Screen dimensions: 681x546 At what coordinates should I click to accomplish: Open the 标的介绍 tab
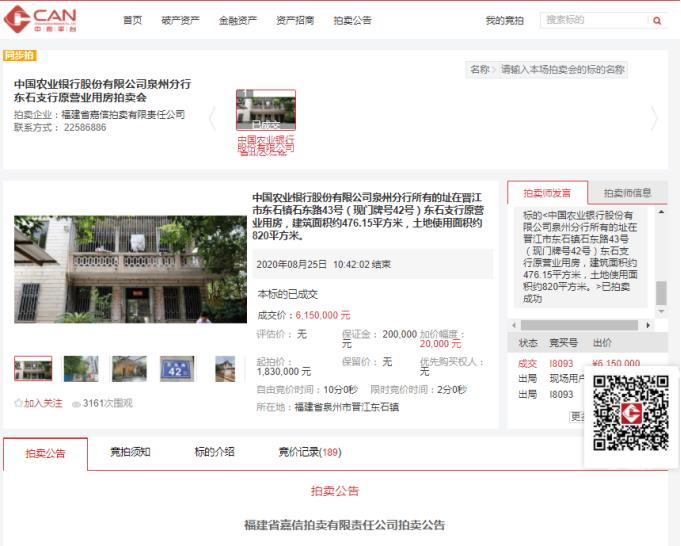pos(215,452)
